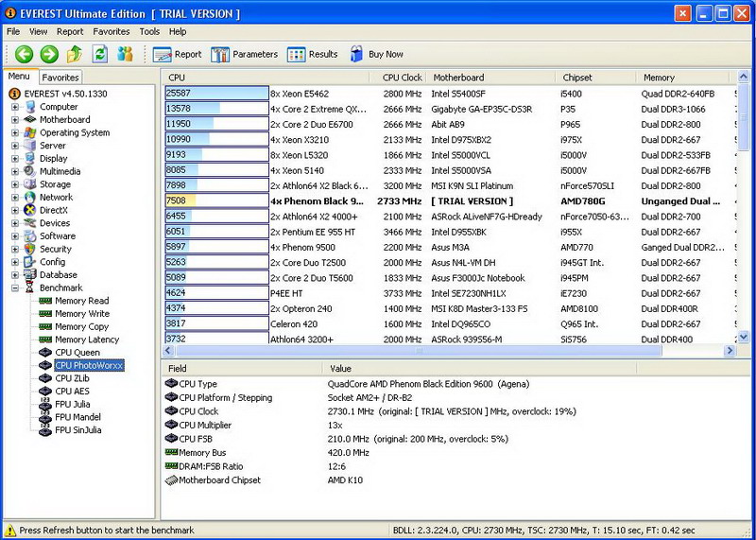Image resolution: width=756 pixels, height=540 pixels.
Task: Expand the Database tree node
Action: coord(15,275)
